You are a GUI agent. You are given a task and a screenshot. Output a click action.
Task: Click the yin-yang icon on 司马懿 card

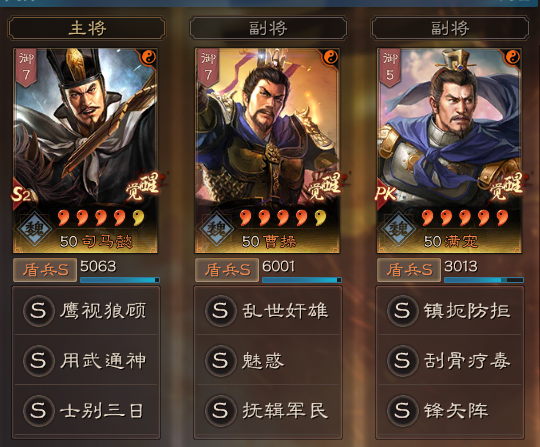pyautogui.click(x=149, y=57)
